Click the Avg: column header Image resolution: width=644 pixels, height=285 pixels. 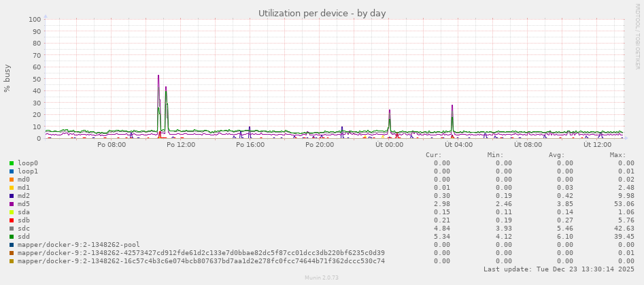point(556,155)
